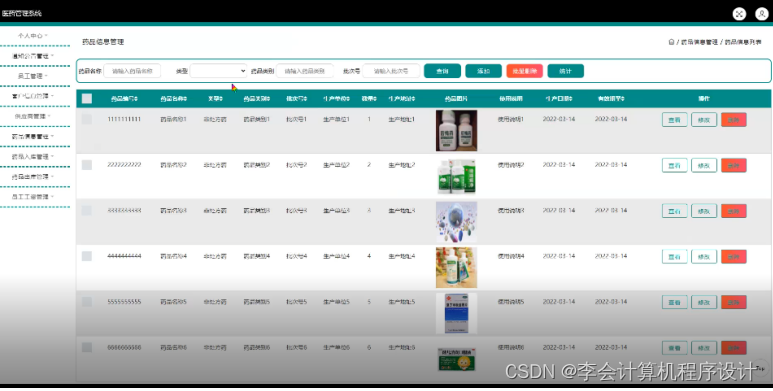Click the 药品类别 search input field
773x391 pixels.
click(x=305, y=71)
